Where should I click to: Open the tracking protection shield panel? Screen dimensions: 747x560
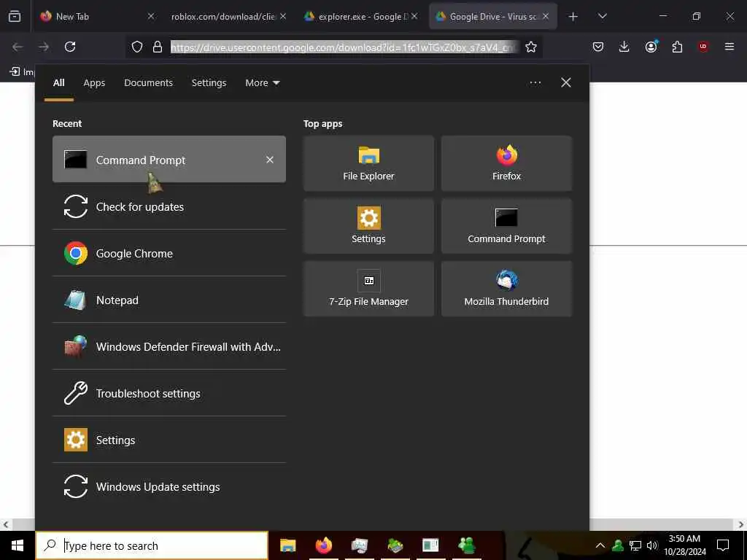pos(137,47)
